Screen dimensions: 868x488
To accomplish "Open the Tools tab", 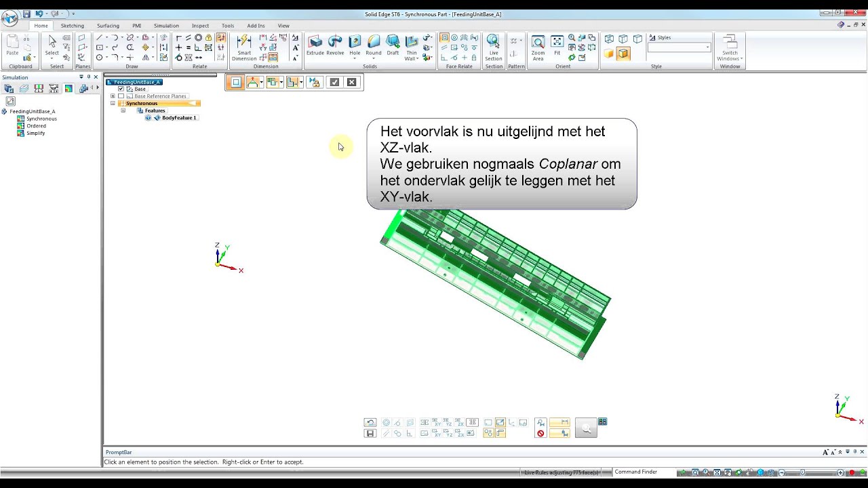I will coord(228,26).
